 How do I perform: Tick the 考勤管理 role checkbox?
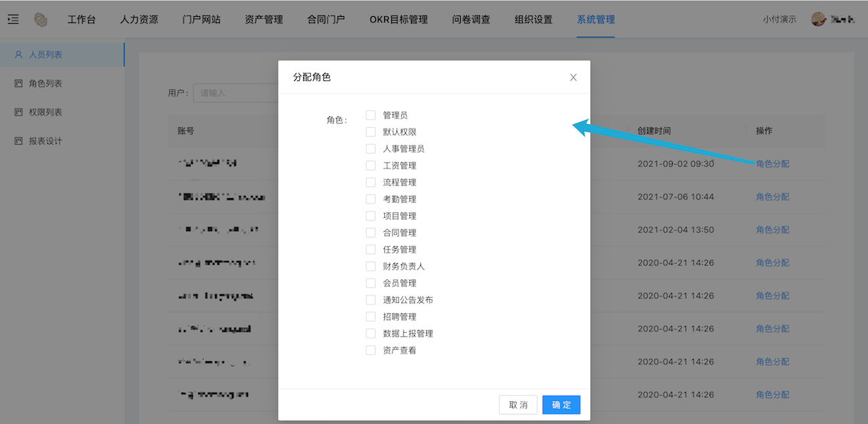[371, 199]
